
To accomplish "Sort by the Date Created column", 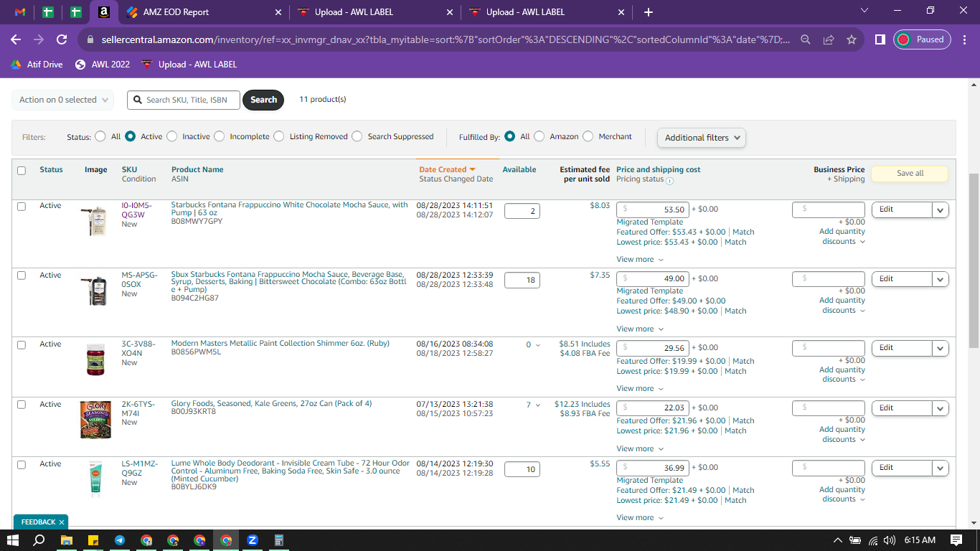I will click(448, 169).
